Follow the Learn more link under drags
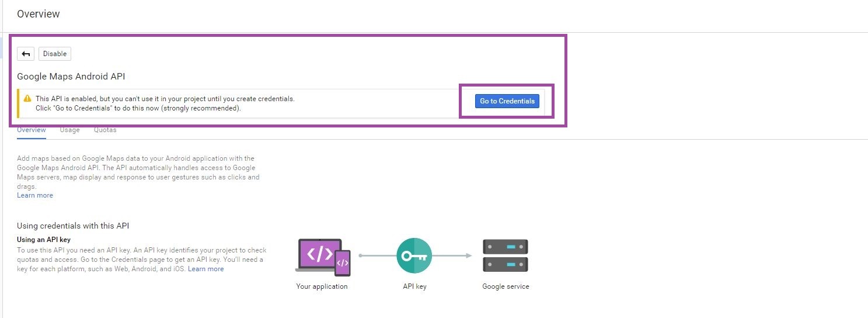Image resolution: width=868 pixels, height=318 pixels. (35, 195)
